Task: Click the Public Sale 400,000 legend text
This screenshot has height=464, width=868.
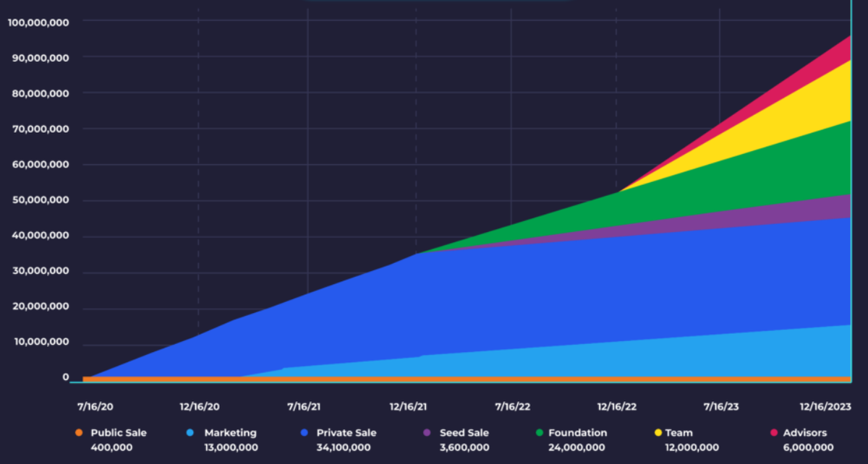Action: [x=112, y=447]
